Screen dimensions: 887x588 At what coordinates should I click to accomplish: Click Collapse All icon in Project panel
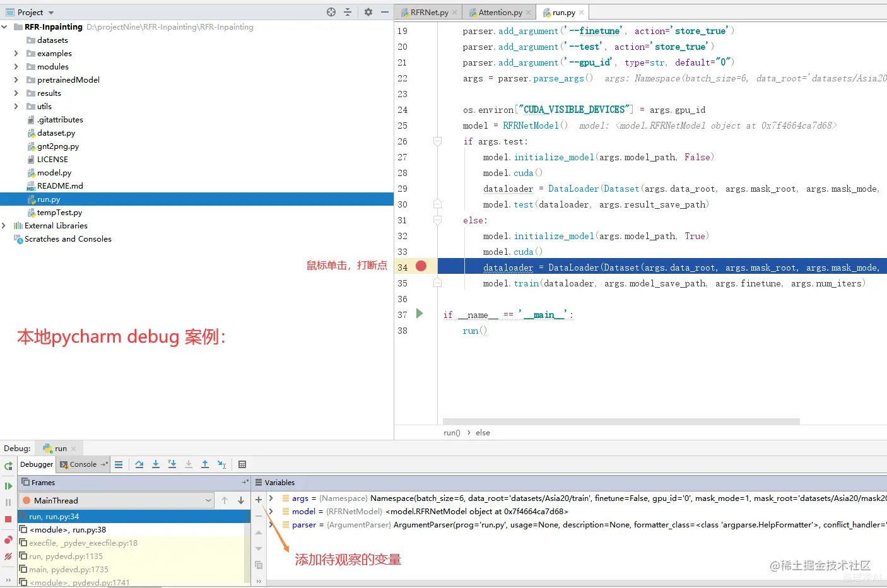pos(348,12)
